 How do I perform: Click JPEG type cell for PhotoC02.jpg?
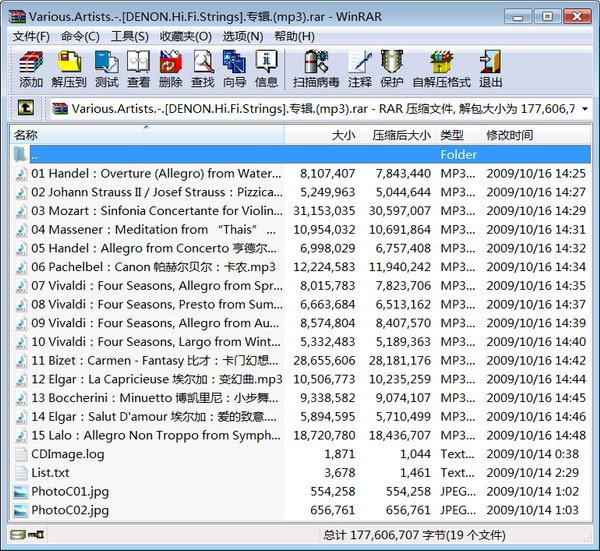coord(458,510)
